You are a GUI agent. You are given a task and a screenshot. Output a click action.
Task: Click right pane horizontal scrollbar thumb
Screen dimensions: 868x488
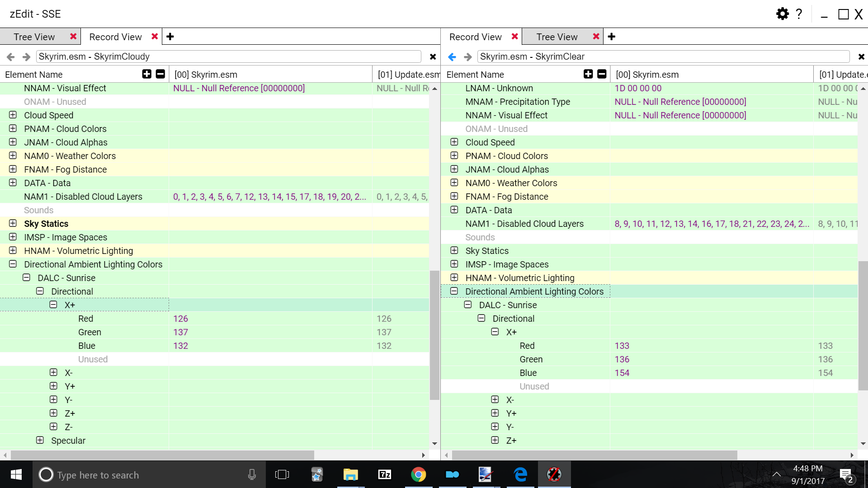[594, 455]
